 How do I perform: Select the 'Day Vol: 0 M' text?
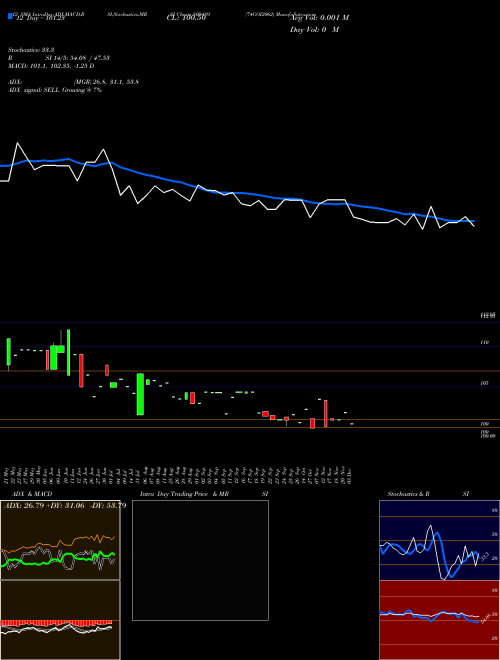pos(314,30)
